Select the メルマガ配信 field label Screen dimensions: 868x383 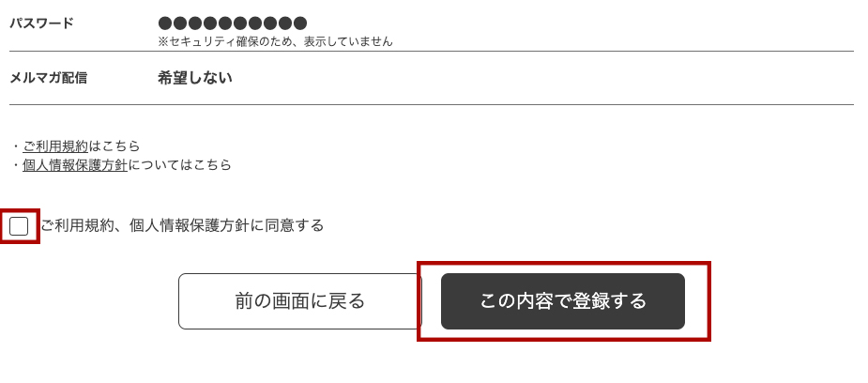48,78
